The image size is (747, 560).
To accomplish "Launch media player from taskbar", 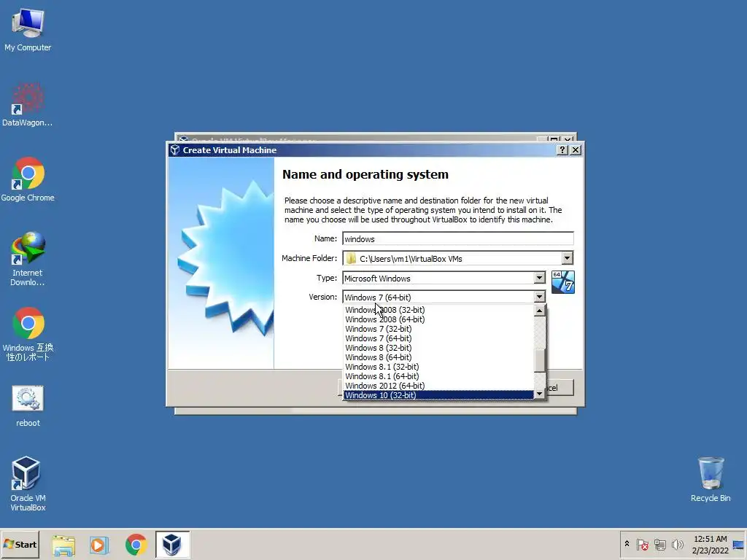I will [99, 545].
